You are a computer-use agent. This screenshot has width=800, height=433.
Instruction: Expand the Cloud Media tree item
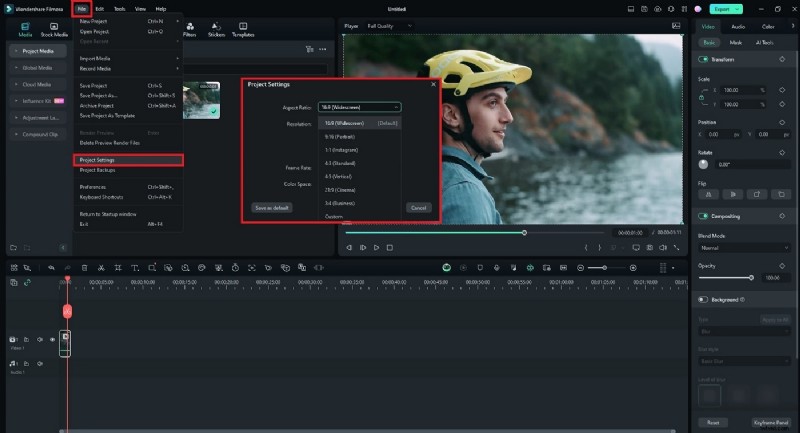pyautogui.click(x=16, y=85)
